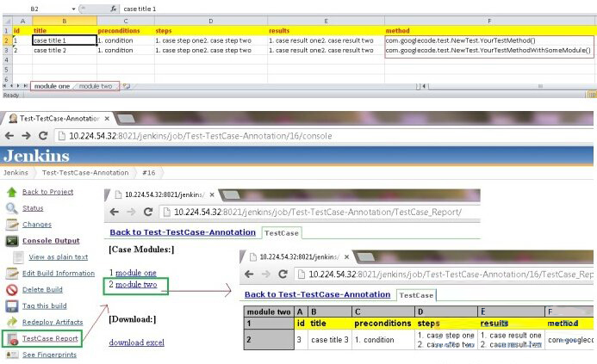Click the TestCase Report sidebar icon

point(12,339)
